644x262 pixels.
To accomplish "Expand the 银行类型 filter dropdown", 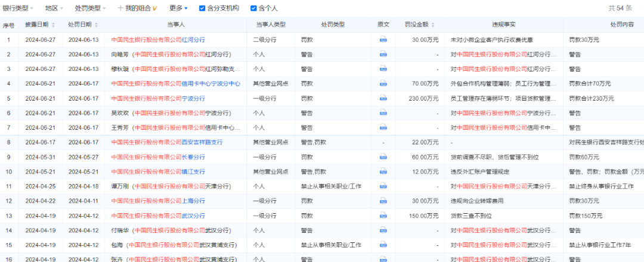I will [x=21, y=8].
